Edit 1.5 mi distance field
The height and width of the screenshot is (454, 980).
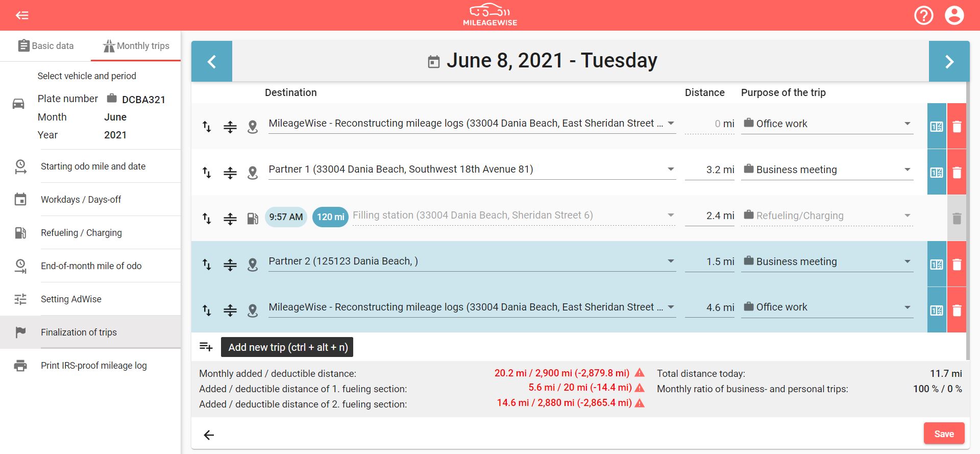pyautogui.click(x=709, y=261)
